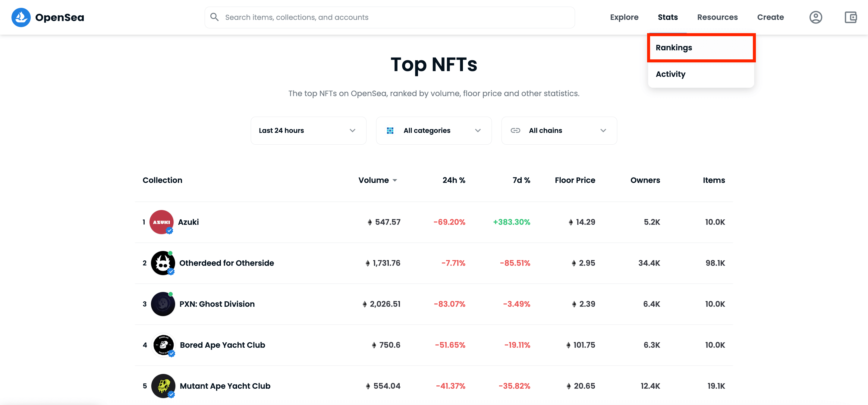This screenshot has width=868, height=405.
Task: Sort by the Volume column header
Action: (374, 180)
